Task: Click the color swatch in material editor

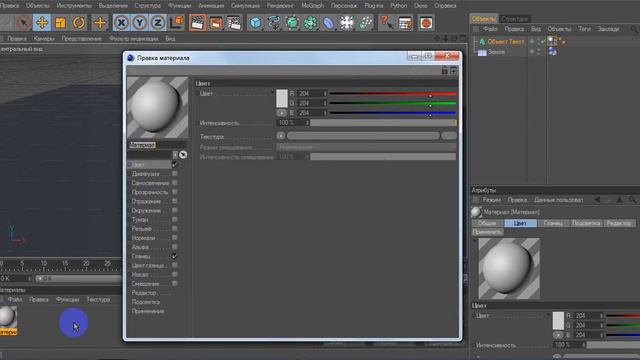Action: point(282,98)
